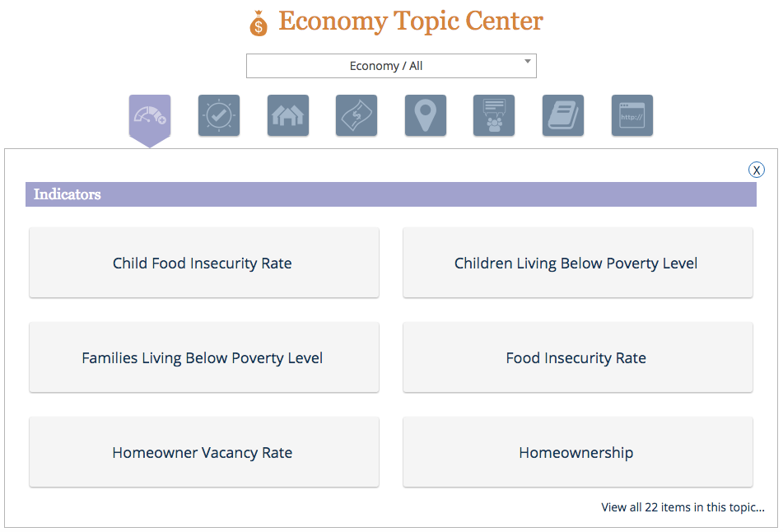Image resolution: width=783 pixels, height=532 pixels.
Task: Click the money bag logo icon
Action: [x=259, y=23]
